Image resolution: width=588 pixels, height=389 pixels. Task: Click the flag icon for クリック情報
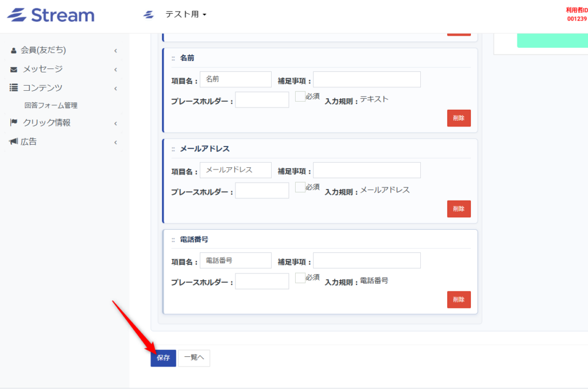tap(14, 122)
